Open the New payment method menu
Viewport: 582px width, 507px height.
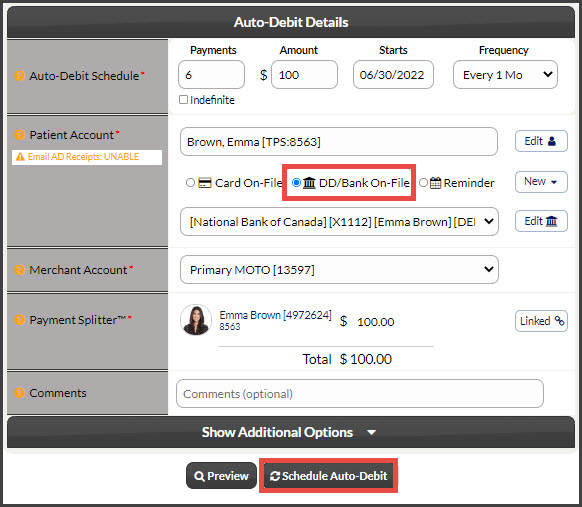pyautogui.click(x=541, y=181)
